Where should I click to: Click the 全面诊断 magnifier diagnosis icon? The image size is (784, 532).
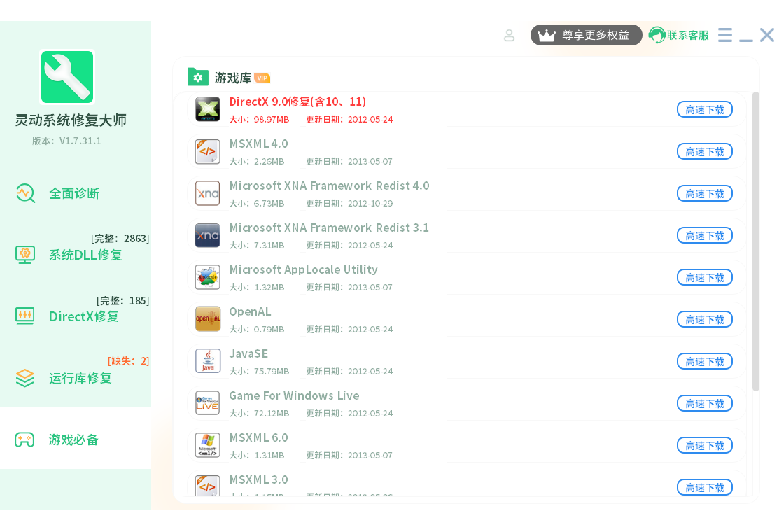tap(25, 193)
